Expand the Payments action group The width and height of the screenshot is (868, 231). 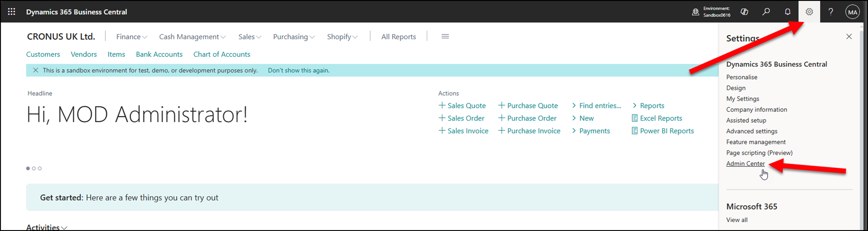(x=590, y=131)
